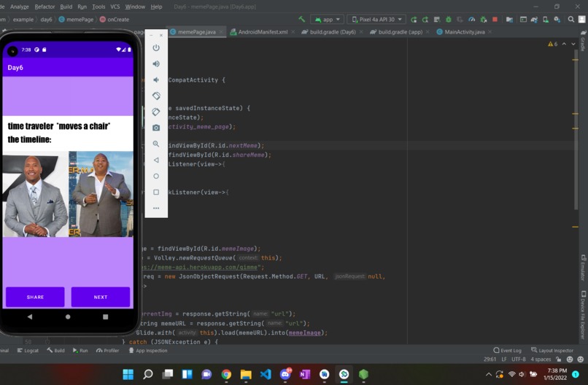Click memePage in the breadcrumb bar
Viewport: 588px width, 385px height.
pos(76,20)
